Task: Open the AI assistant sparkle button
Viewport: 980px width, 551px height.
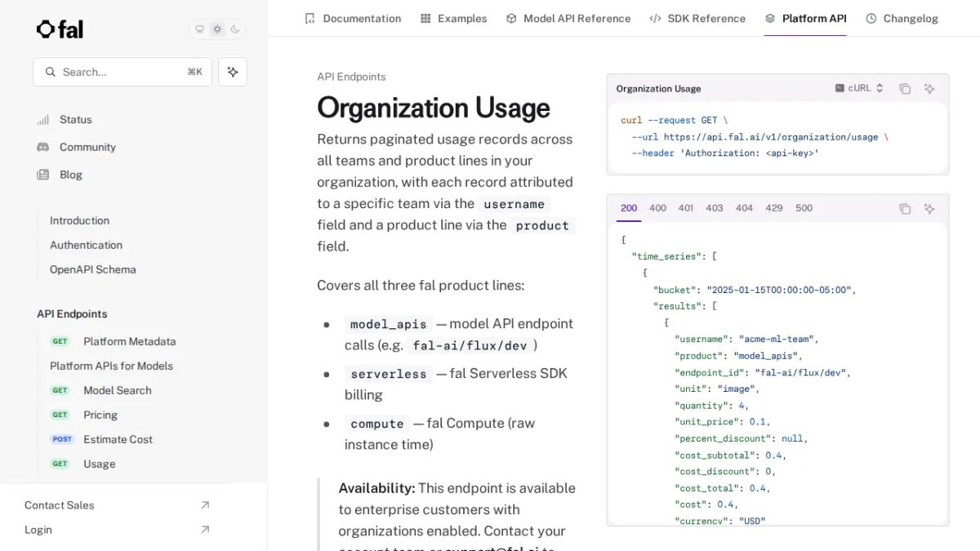Action: pos(233,72)
